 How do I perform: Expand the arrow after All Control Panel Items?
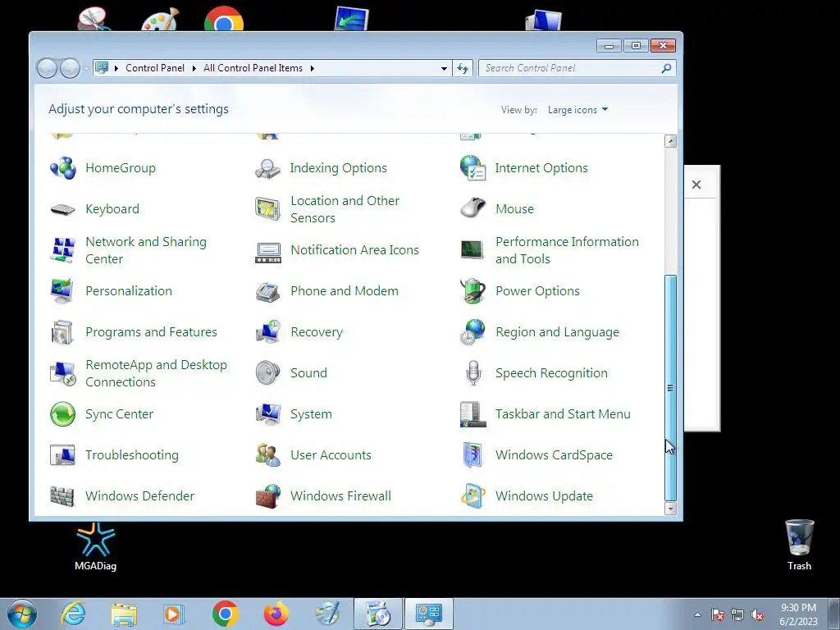[313, 68]
